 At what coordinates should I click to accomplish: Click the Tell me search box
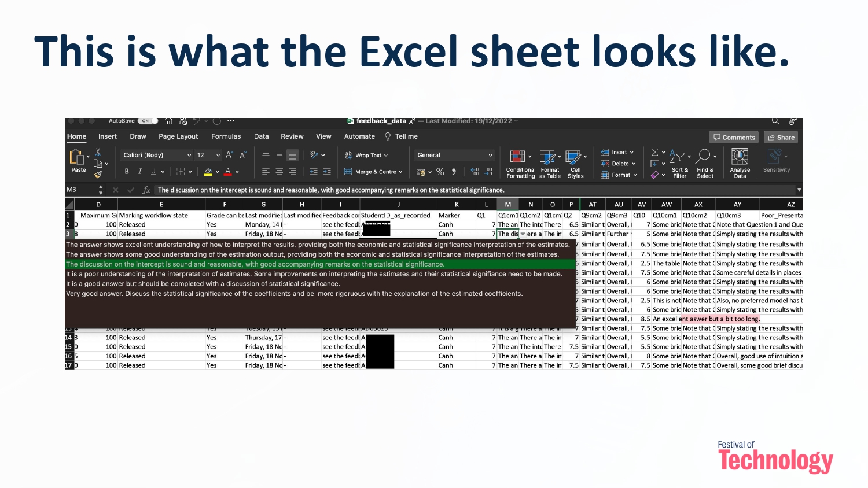[x=401, y=136]
